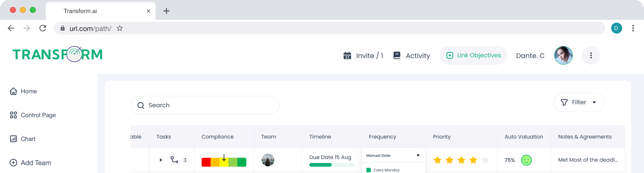Click the fifth gray priority star
644x173 pixels.
(485, 160)
